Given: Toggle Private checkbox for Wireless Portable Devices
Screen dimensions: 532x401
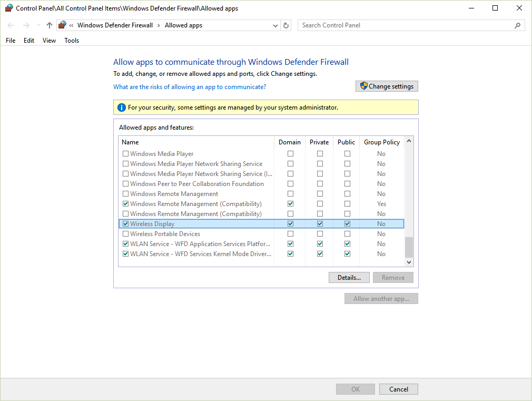Looking at the screenshot, I should point(320,234).
